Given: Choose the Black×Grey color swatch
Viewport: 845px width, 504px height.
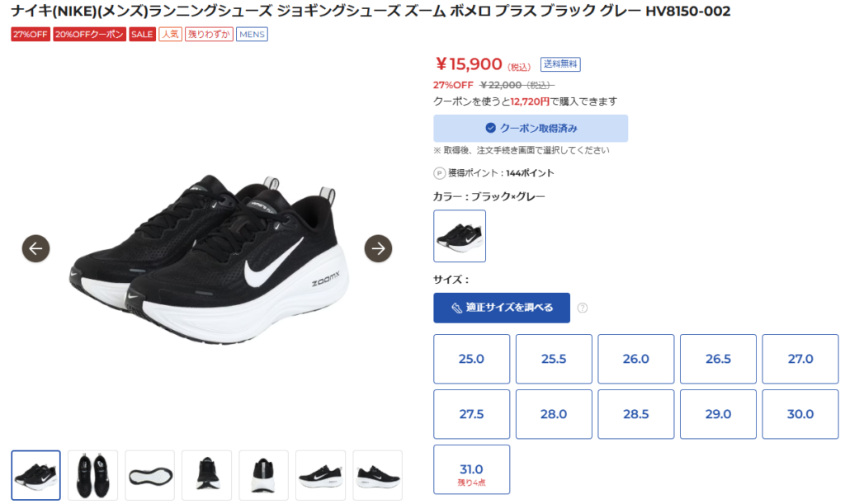Looking at the screenshot, I should (460, 236).
